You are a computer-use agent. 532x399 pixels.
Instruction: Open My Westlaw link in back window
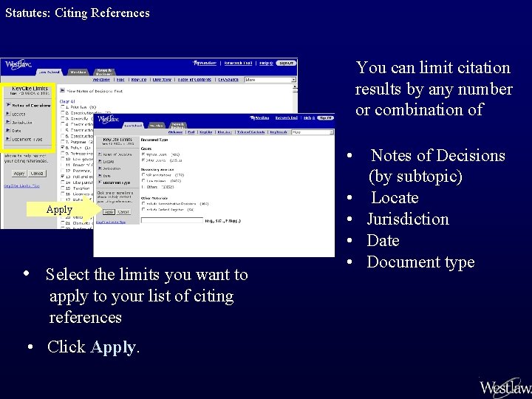coord(205,63)
